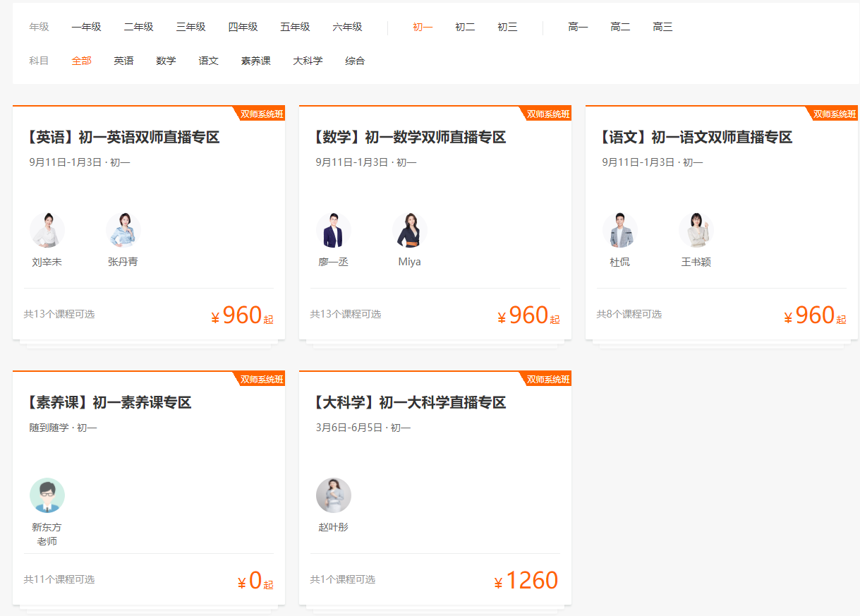Click the ¥1260 price on 大科学 course

[x=526, y=581]
